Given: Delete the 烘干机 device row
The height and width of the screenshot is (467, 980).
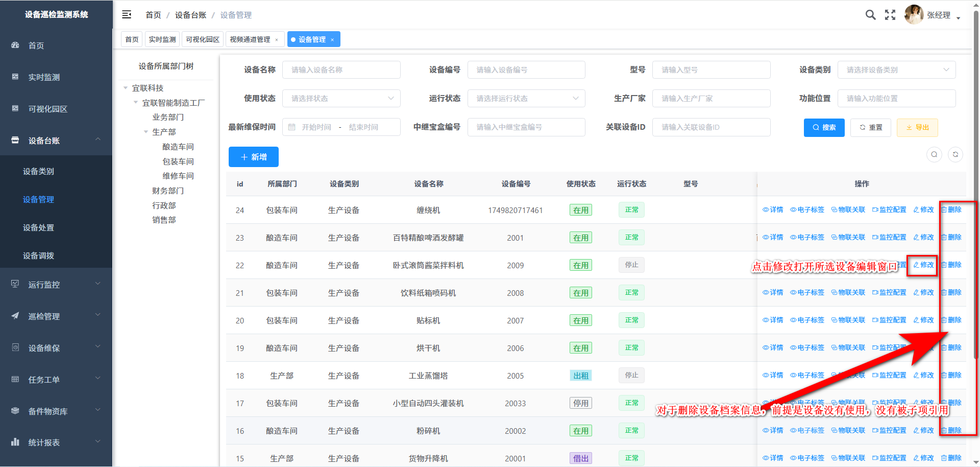Looking at the screenshot, I should click(x=951, y=347).
